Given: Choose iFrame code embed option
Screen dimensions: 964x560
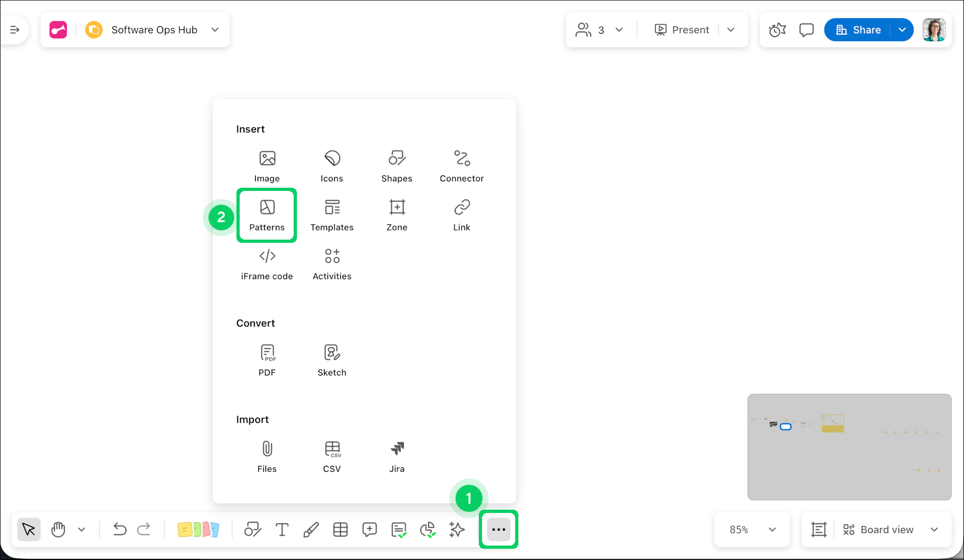Looking at the screenshot, I should pyautogui.click(x=266, y=264).
